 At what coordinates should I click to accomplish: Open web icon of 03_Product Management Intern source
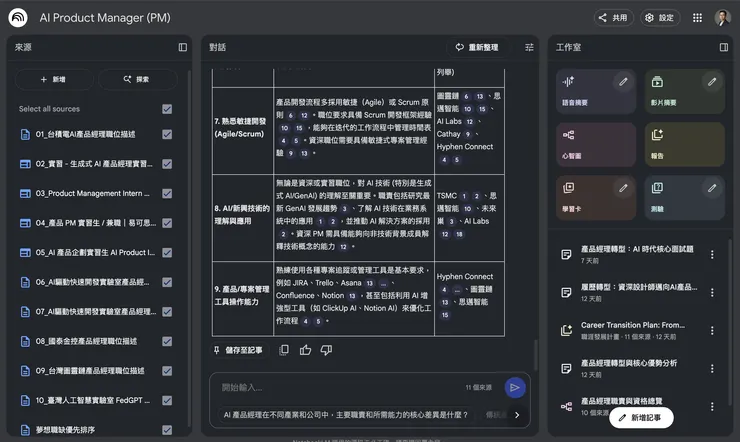click(x=25, y=193)
